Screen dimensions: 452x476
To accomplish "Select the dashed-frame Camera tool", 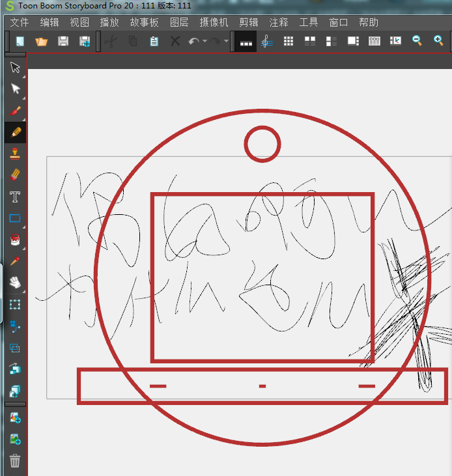I will click(15, 348).
